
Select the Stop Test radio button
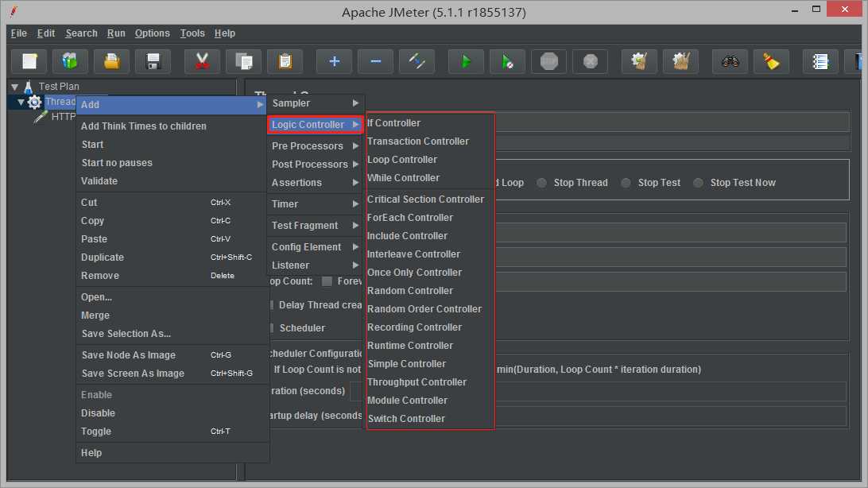pyautogui.click(x=626, y=183)
